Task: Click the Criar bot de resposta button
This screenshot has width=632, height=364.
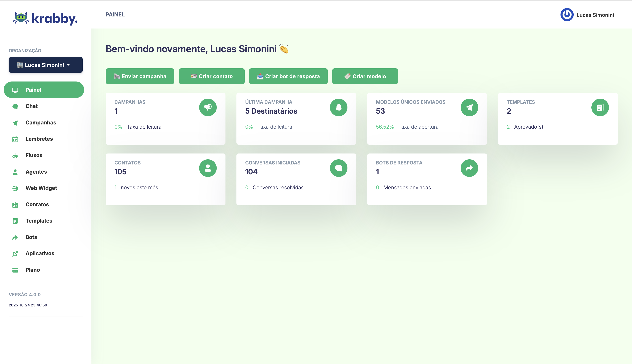Action: coord(288,76)
